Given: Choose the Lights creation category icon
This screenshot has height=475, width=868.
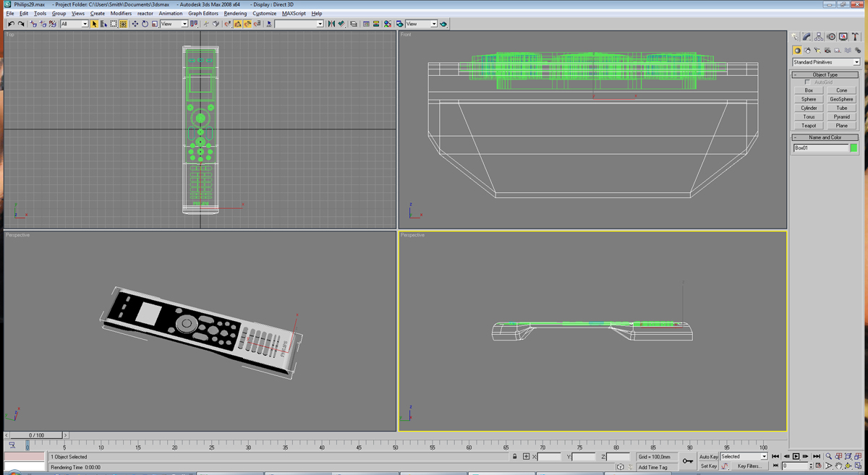Looking at the screenshot, I should point(817,51).
